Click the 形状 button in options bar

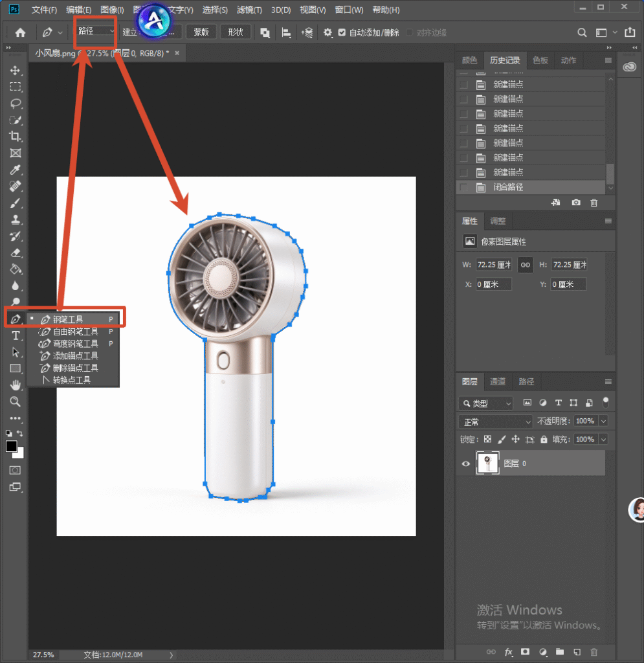pos(236,32)
